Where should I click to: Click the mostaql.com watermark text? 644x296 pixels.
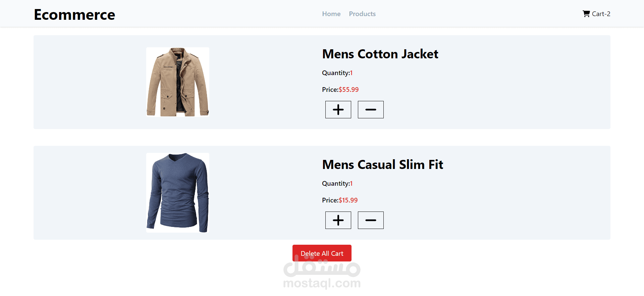pos(322,284)
